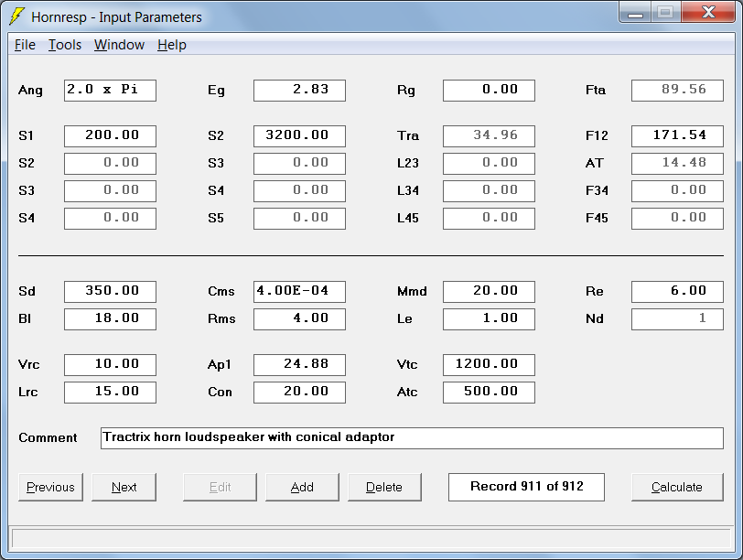The height and width of the screenshot is (560, 743).
Task: Open the Help menu
Action: [172, 45]
